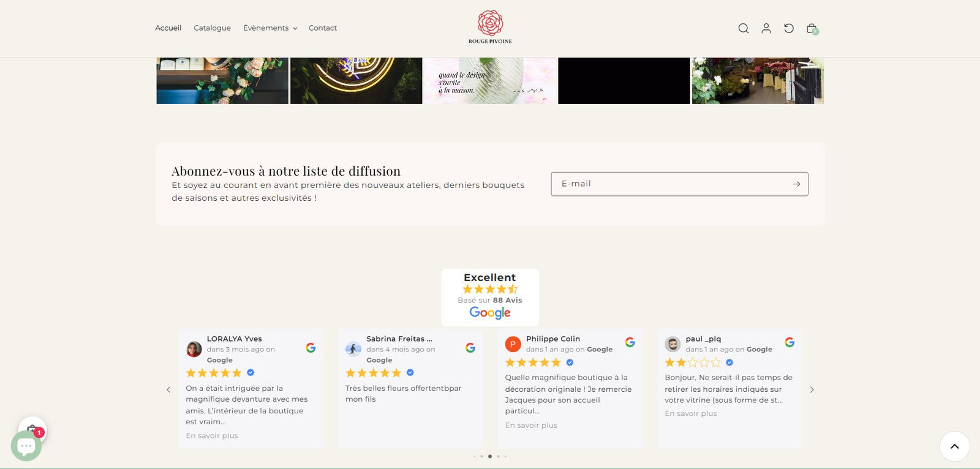Open Sabrina Freitas reviewer name
980x469 pixels.
click(x=399, y=339)
